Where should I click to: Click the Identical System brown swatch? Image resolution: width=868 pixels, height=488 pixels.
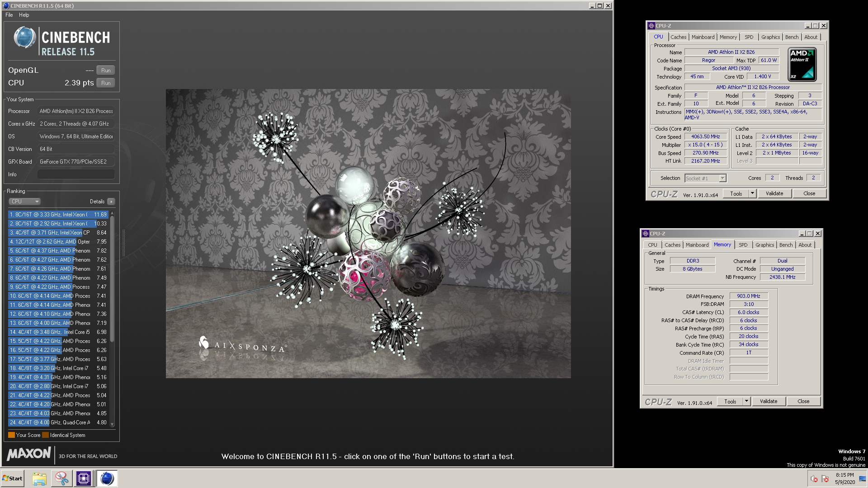point(45,435)
